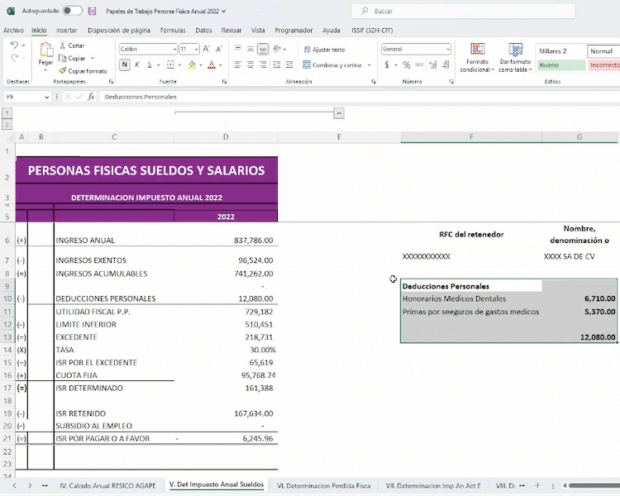
Task: Click the fill color bucket icon
Action: [x=192, y=64]
